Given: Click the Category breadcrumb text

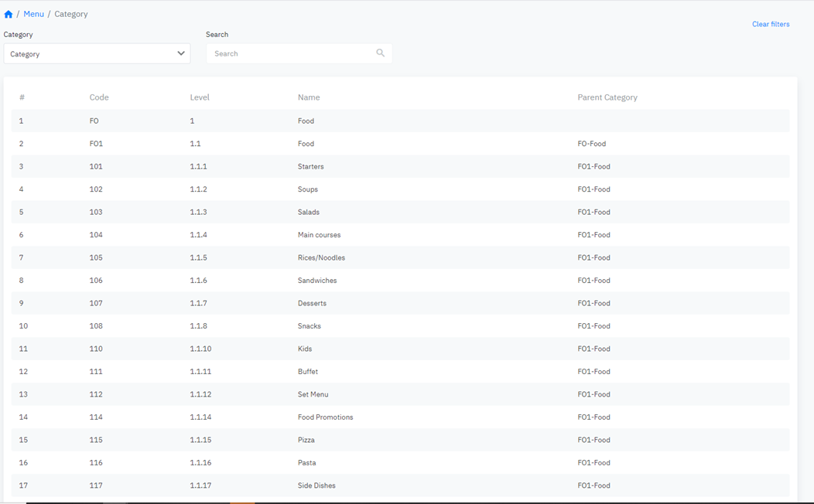Looking at the screenshot, I should click(x=71, y=14).
